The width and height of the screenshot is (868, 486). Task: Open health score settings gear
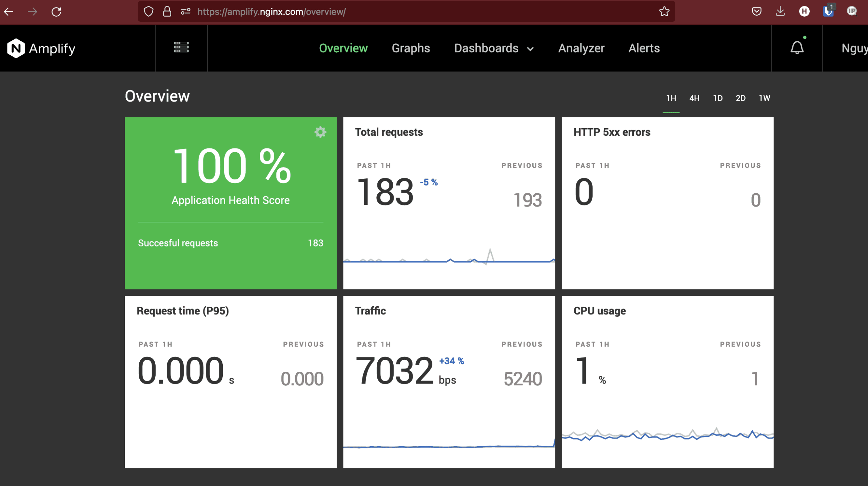coord(320,132)
